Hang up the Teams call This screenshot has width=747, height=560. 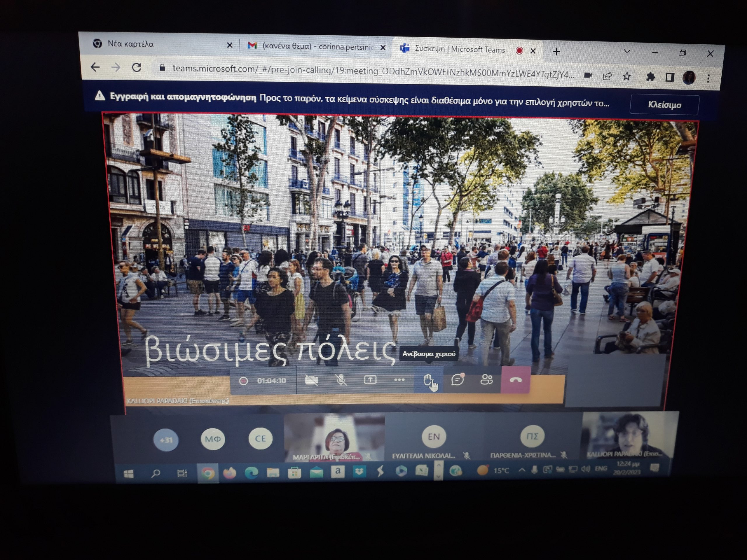tap(515, 380)
